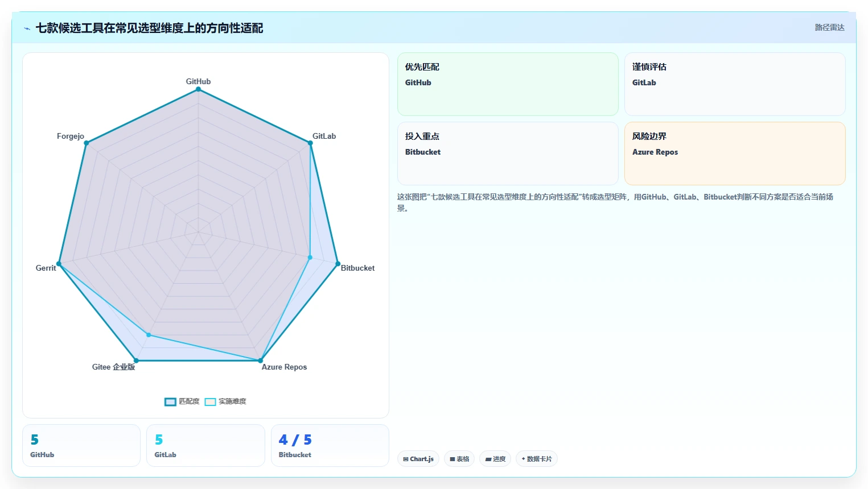Open the 风险边界 Azure Repos card

(735, 154)
